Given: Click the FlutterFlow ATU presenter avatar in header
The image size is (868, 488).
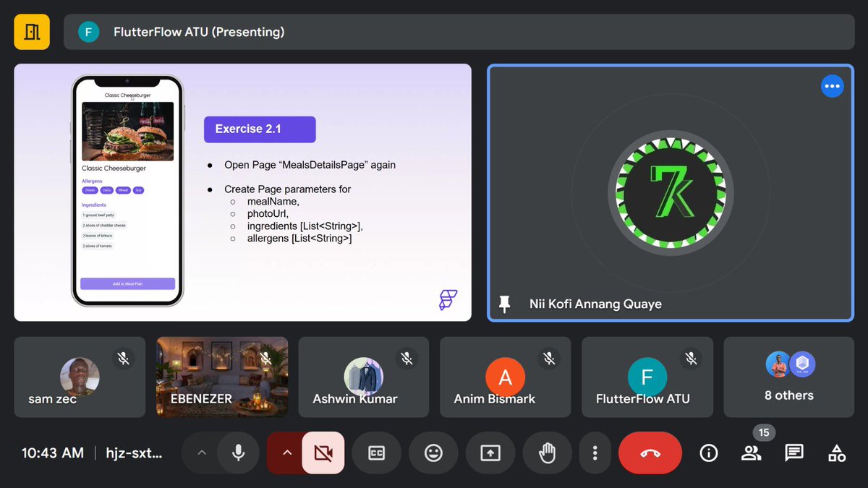Looking at the screenshot, I should pos(88,32).
